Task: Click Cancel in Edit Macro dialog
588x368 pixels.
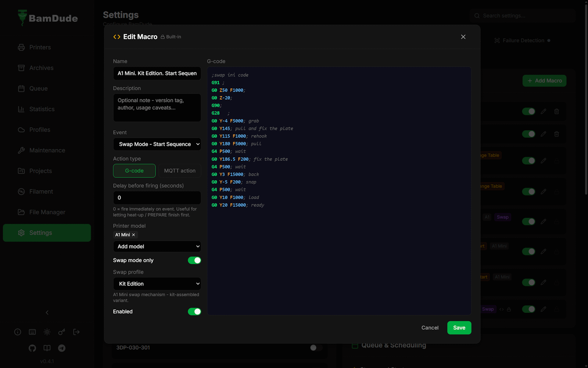Action: tap(430, 328)
